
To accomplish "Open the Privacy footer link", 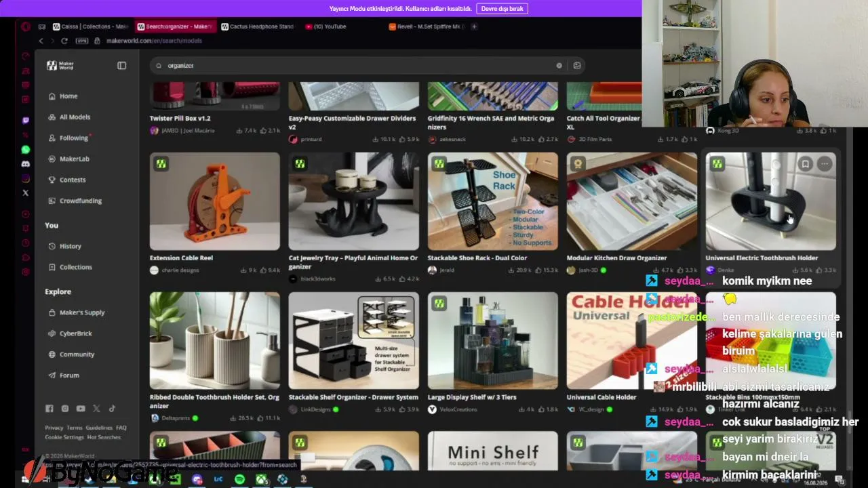I will coord(54,428).
